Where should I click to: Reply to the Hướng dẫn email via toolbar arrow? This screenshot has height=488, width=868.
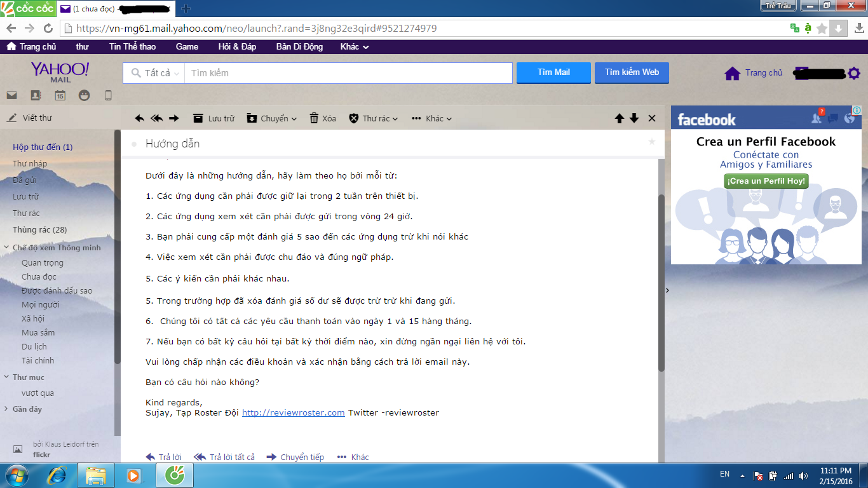[x=140, y=118]
